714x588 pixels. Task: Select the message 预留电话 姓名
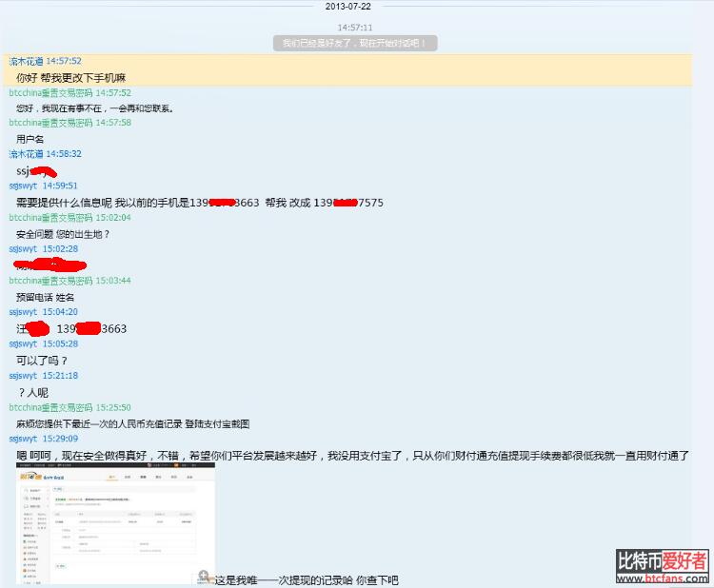click(45, 298)
